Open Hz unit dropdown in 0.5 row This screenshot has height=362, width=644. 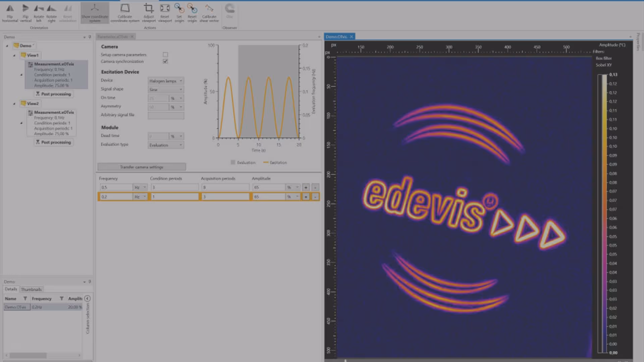click(140, 187)
